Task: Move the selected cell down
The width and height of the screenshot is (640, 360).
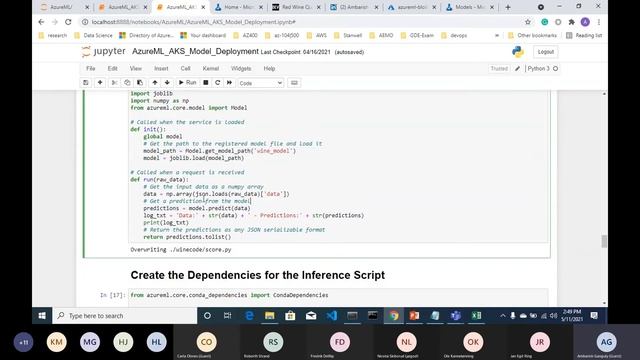Action: tap(167, 83)
